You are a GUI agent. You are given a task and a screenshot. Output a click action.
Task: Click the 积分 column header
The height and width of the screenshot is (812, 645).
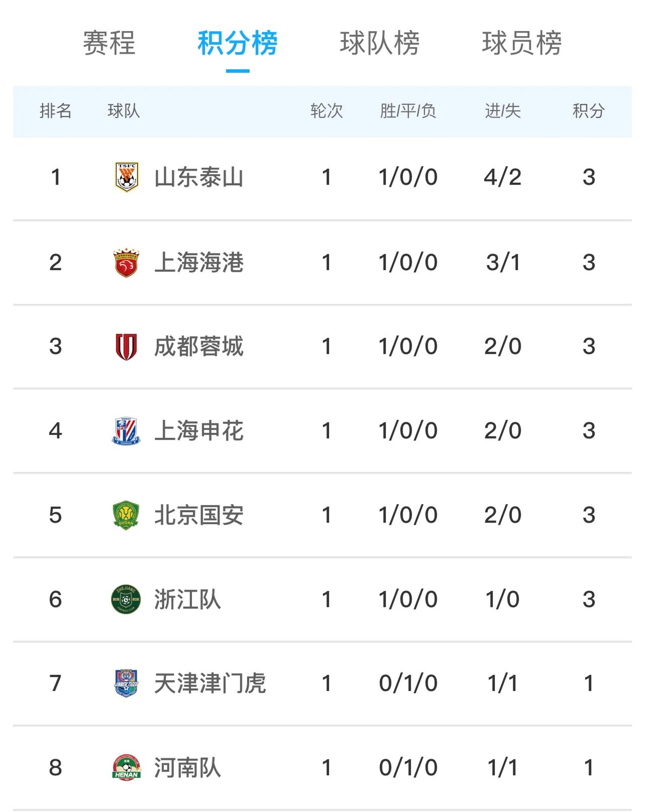tap(589, 111)
